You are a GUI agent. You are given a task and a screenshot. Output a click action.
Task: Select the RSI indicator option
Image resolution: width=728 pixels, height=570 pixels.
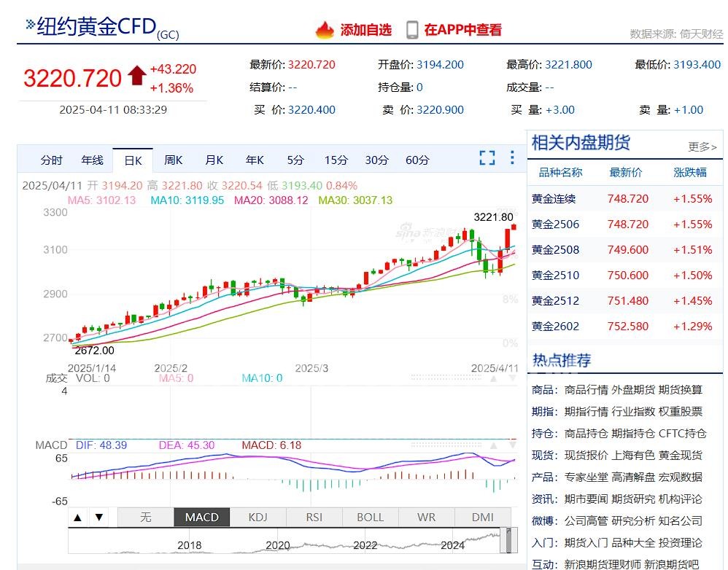click(314, 517)
